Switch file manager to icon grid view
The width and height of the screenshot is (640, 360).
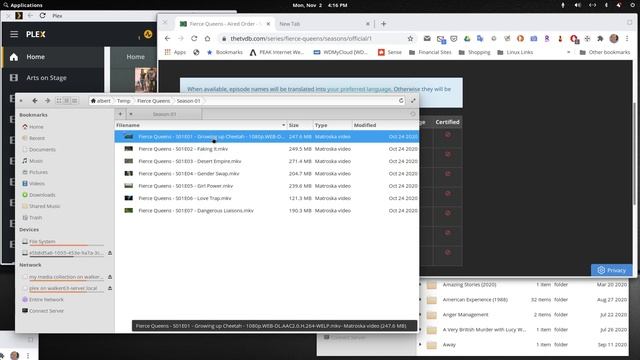[59, 100]
